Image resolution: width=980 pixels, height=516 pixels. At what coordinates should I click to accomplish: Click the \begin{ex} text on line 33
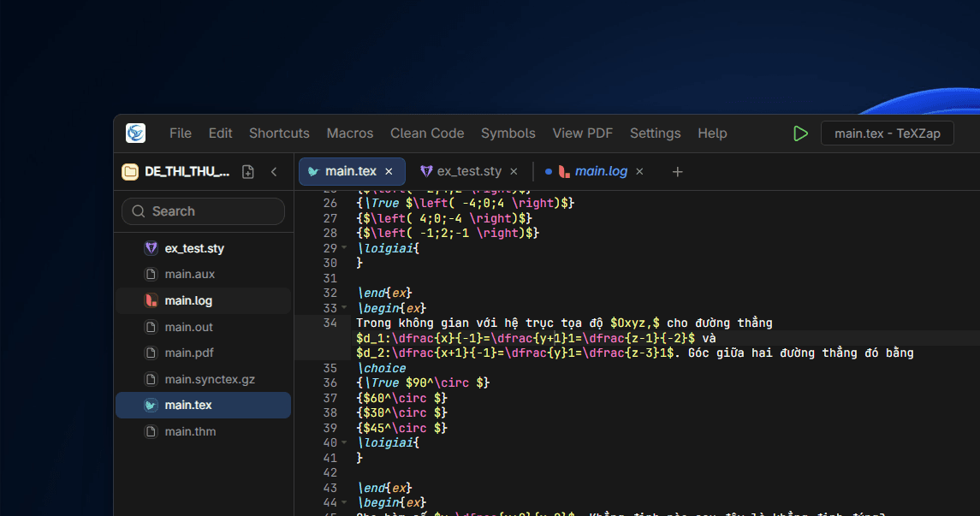pos(391,308)
